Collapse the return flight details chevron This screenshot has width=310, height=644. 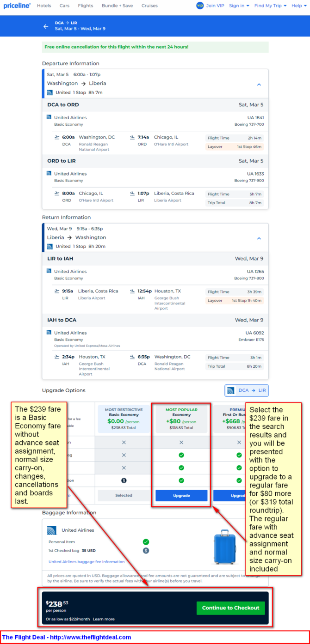point(259,238)
